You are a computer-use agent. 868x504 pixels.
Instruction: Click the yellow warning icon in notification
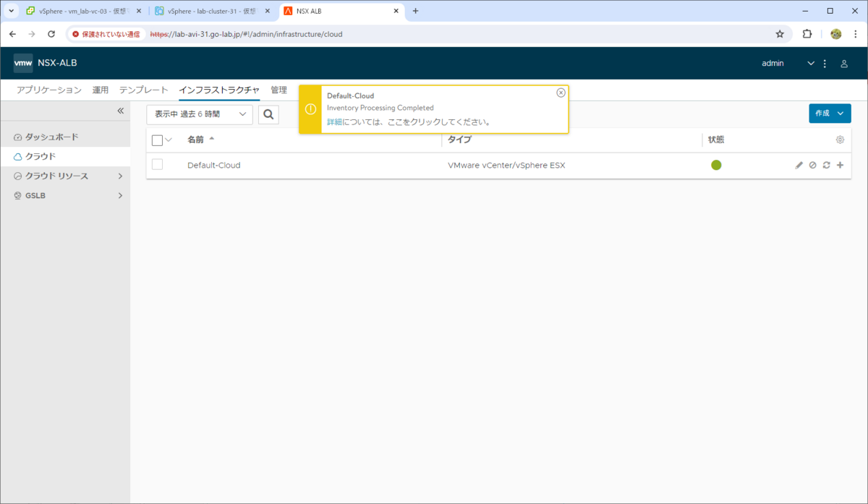click(310, 109)
